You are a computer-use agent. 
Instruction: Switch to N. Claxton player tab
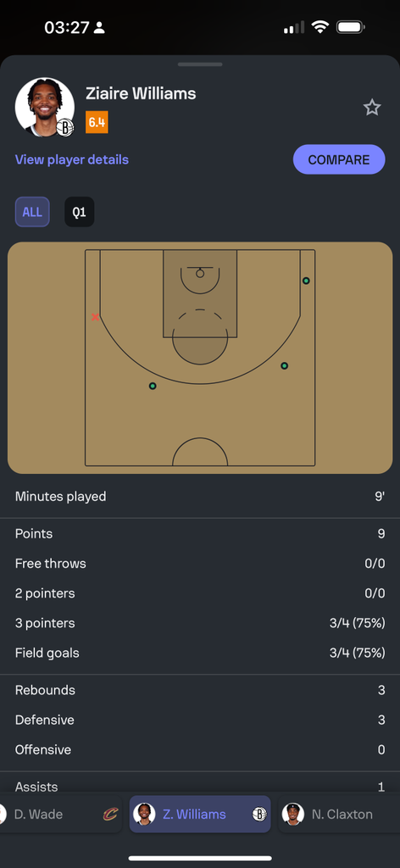click(339, 815)
